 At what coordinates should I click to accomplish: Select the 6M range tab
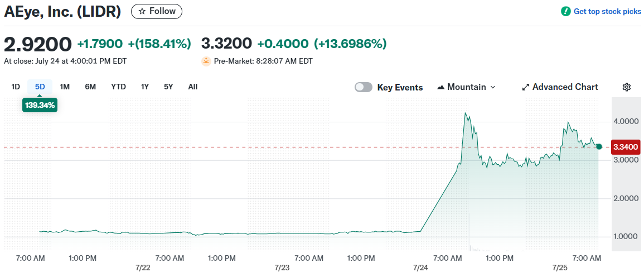coord(90,87)
